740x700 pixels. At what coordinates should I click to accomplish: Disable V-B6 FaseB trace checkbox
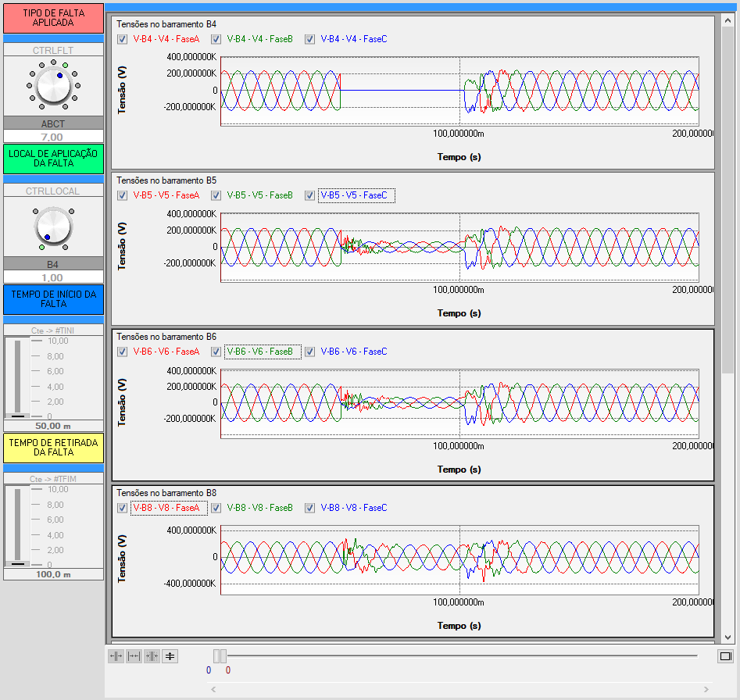tap(216, 352)
